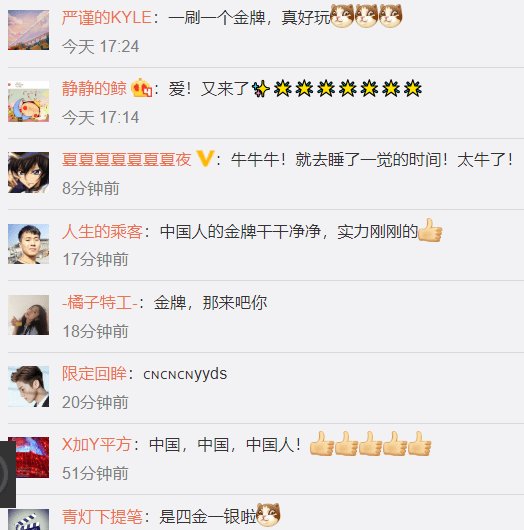Open 限定回眸's avatar thumbnail

click(x=28, y=386)
